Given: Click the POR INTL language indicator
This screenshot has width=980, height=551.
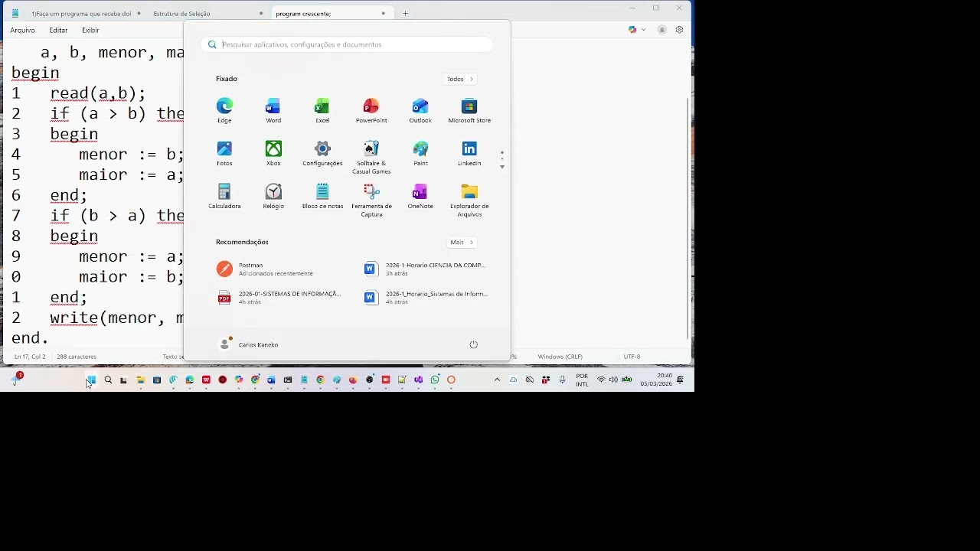Looking at the screenshot, I should click(582, 380).
